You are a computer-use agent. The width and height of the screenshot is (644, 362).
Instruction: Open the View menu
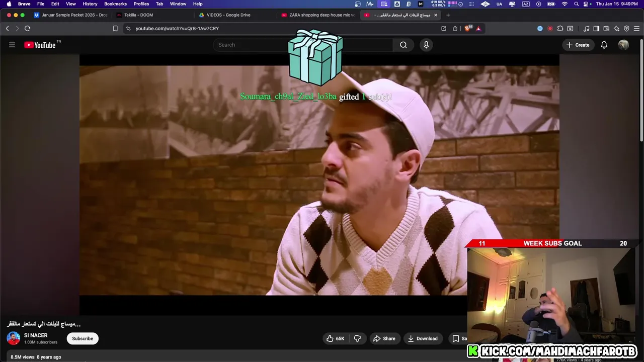[x=71, y=4]
